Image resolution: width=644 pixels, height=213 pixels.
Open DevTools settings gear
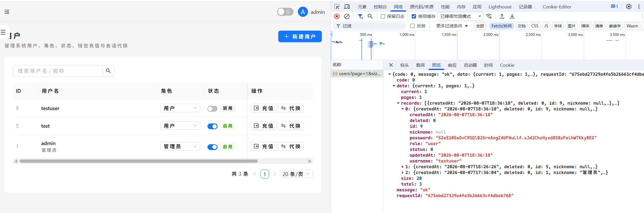click(x=629, y=7)
